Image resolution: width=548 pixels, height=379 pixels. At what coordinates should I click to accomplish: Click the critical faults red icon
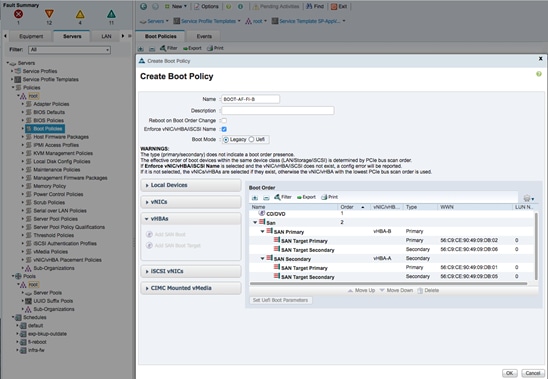(18, 14)
